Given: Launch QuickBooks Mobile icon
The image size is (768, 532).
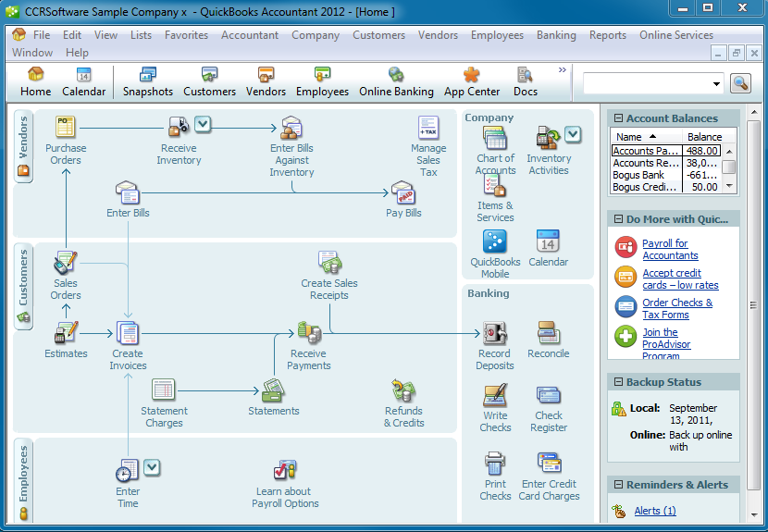Looking at the screenshot, I should (495, 241).
